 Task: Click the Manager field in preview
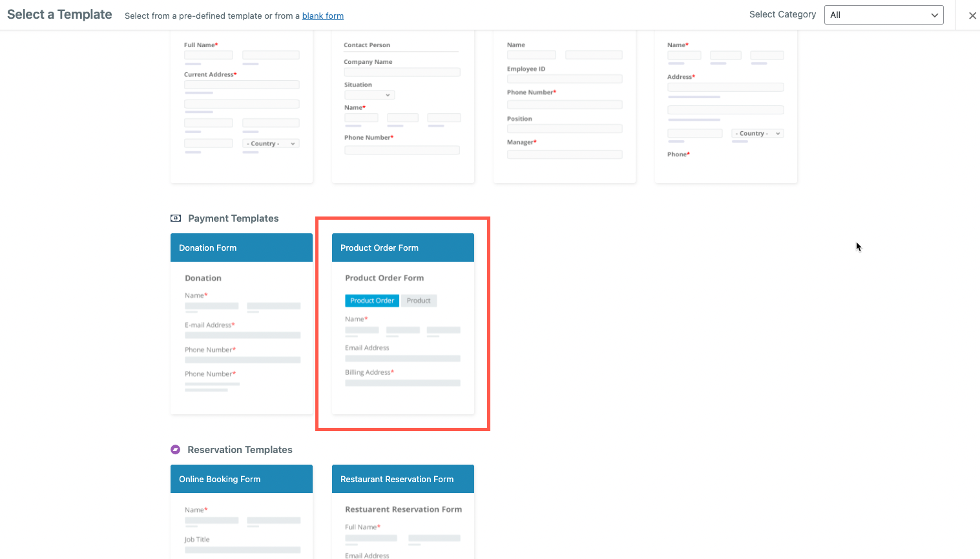click(565, 154)
